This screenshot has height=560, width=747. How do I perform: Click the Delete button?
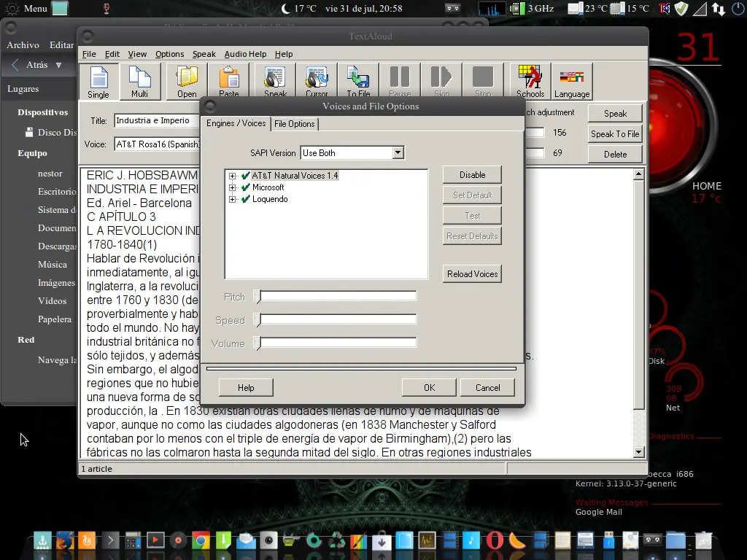point(615,155)
